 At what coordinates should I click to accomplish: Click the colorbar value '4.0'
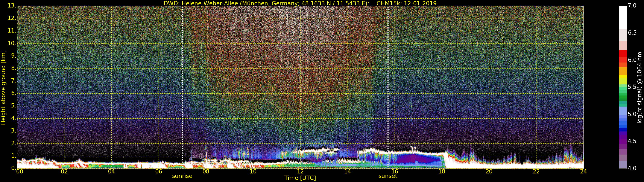(x=632, y=168)
